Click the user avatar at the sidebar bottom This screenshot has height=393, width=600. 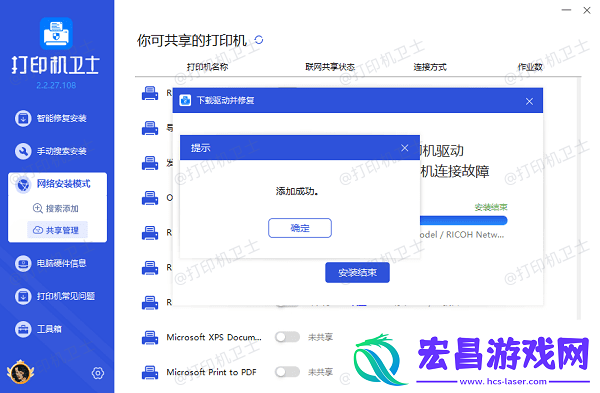tap(20, 372)
